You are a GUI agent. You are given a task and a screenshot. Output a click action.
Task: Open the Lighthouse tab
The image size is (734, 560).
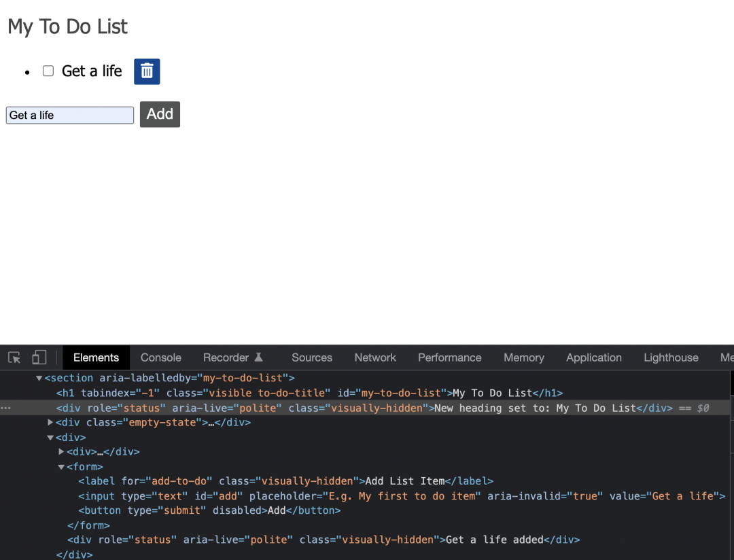pyautogui.click(x=671, y=357)
